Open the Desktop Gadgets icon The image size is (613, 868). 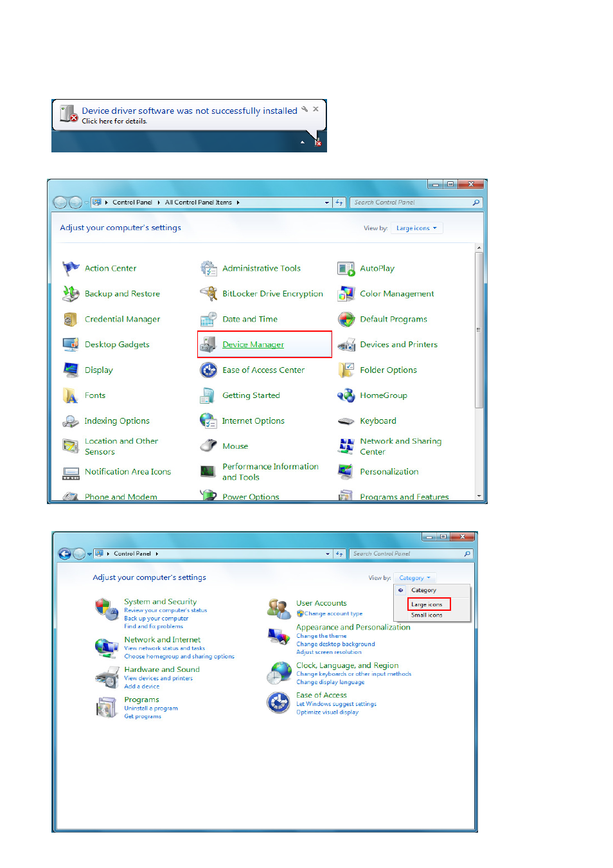(x=71, y=345)
